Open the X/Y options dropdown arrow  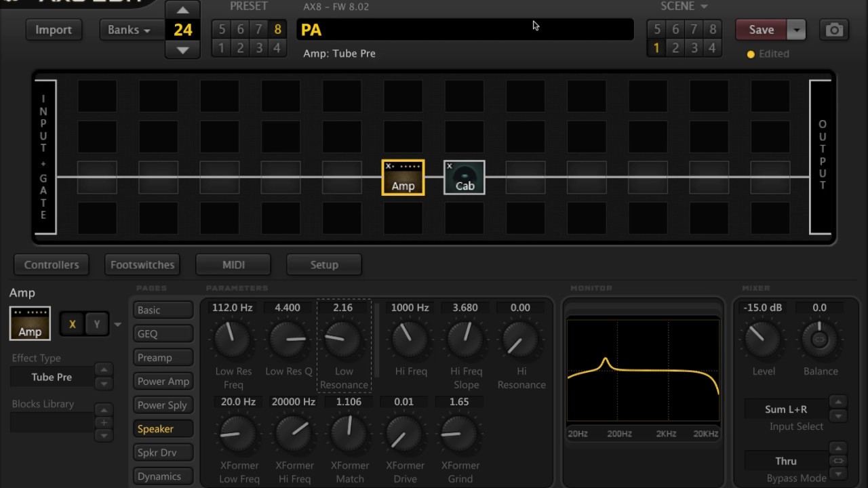tap(117, 325)
